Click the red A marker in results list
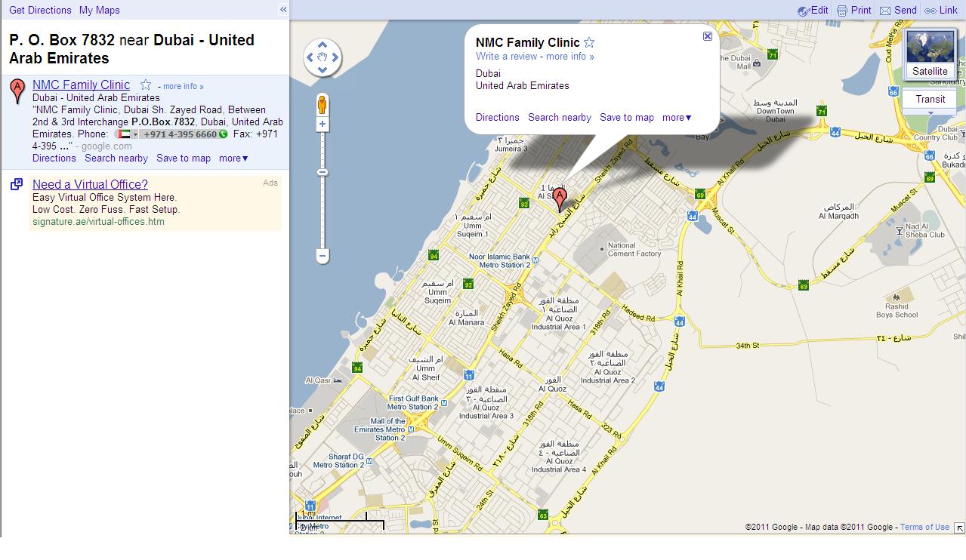The height and width of the screenshot is (560, 966). 17,91
